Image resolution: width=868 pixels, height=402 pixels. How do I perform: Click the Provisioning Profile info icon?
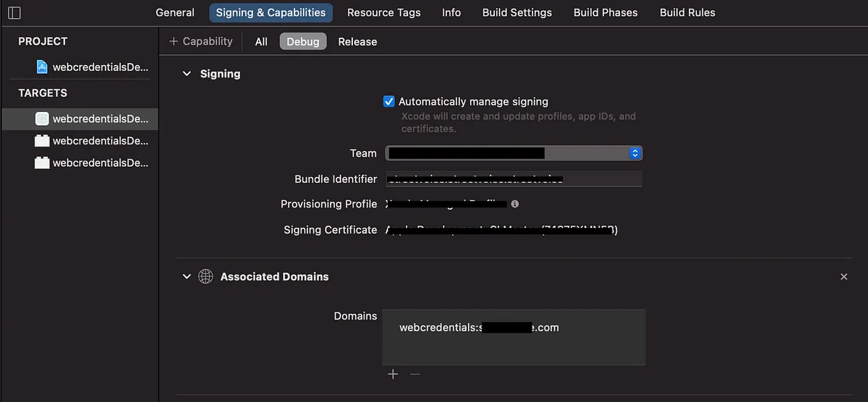(x=514, y=204)
